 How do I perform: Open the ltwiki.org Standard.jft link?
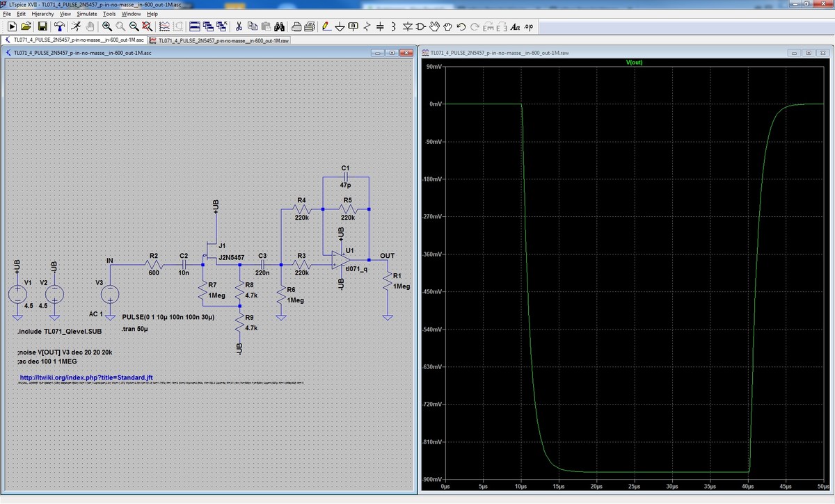point(86,377)
